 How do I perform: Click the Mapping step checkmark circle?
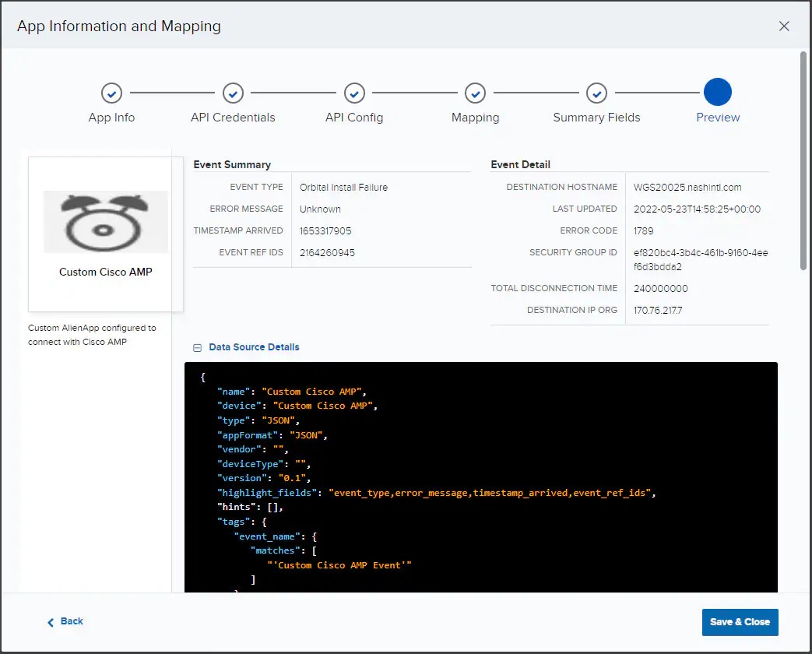click(x=476, y=93)
